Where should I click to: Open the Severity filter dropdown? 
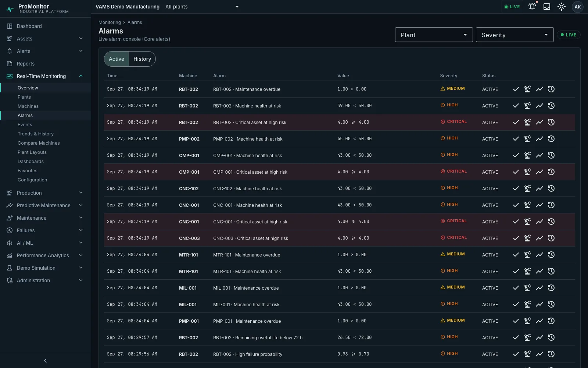(514, 35)
